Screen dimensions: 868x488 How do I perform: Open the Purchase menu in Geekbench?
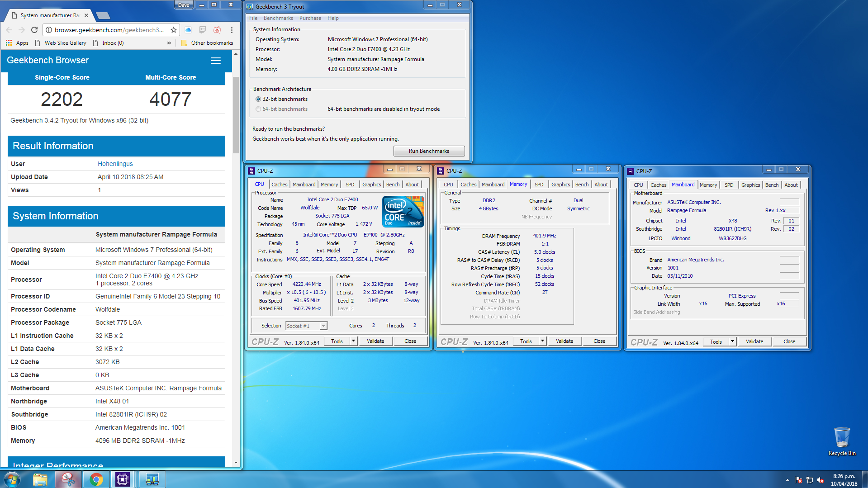coord(310,18)
